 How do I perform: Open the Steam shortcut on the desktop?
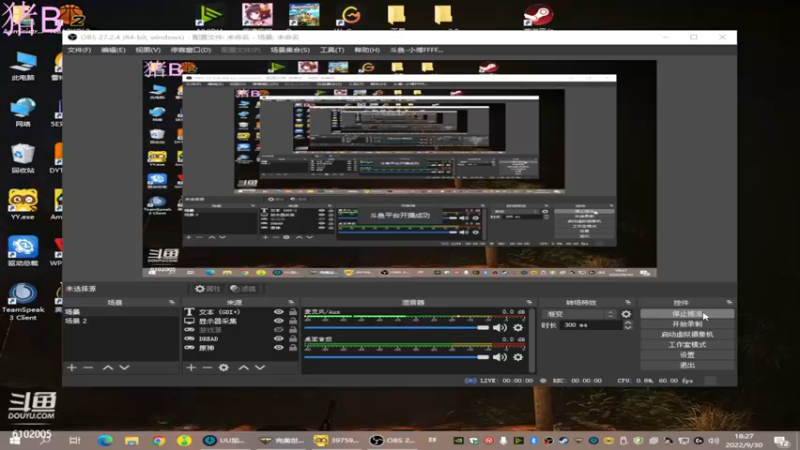click(538, 16)
